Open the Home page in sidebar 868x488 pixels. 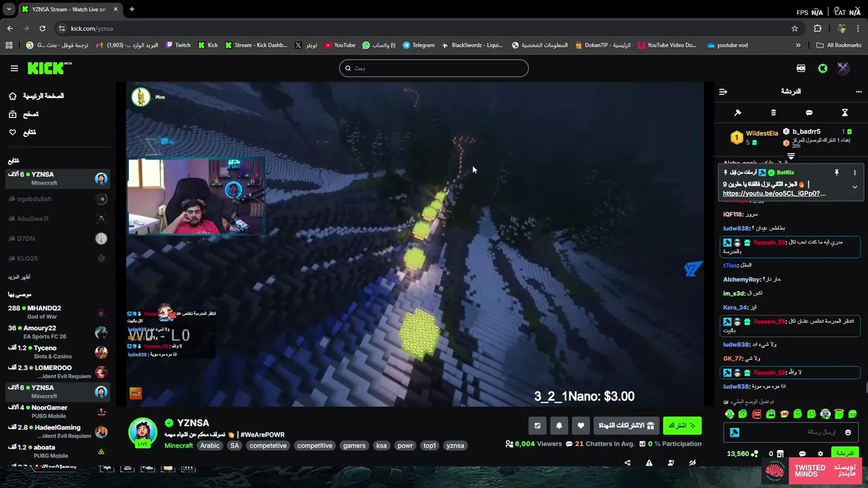[x=37, y=96]
